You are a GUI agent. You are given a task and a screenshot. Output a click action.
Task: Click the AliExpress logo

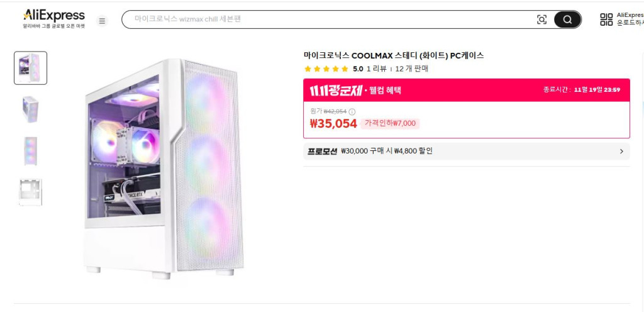[53, 16]
